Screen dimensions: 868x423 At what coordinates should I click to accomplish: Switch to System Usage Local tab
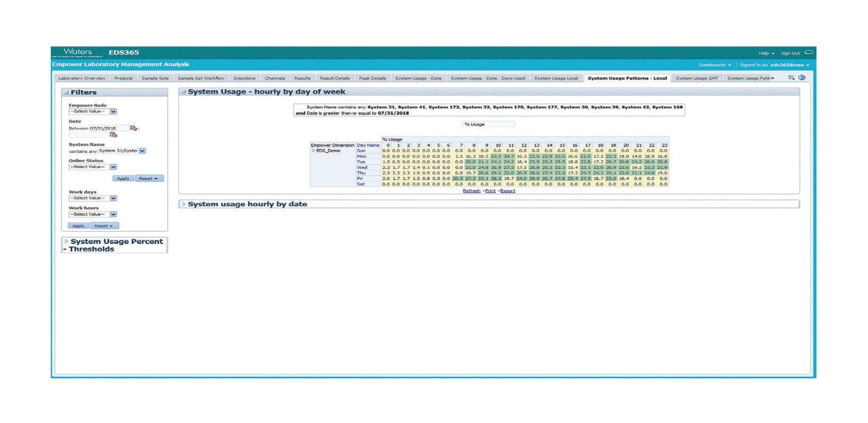556,78
